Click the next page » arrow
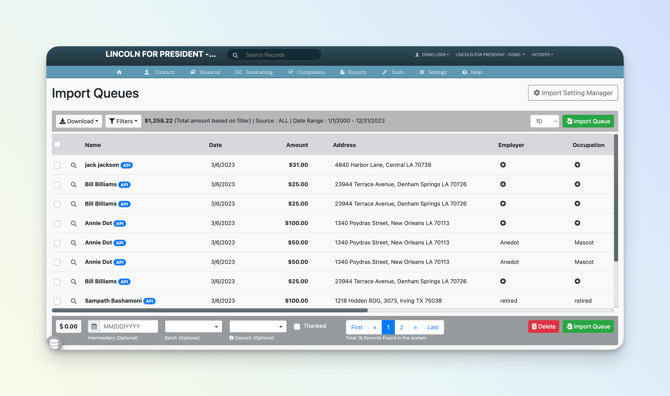This screenshot has height=396, width=670. pos(415,327)
